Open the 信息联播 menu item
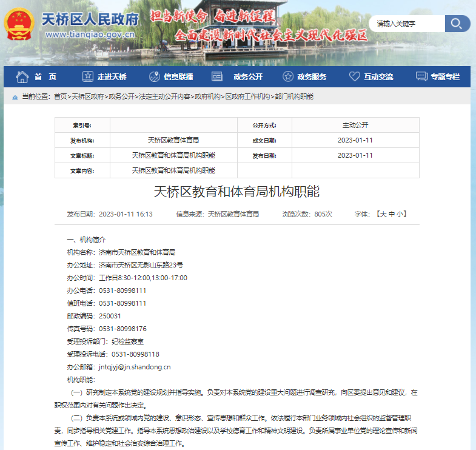The image size is (476, 450). tap(178, 77)
